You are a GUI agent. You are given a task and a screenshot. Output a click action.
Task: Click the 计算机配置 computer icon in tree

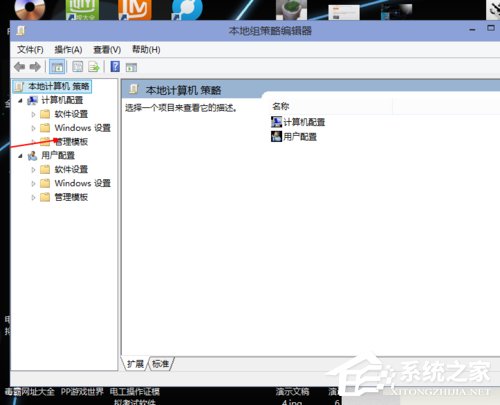(x=32, y=100)
